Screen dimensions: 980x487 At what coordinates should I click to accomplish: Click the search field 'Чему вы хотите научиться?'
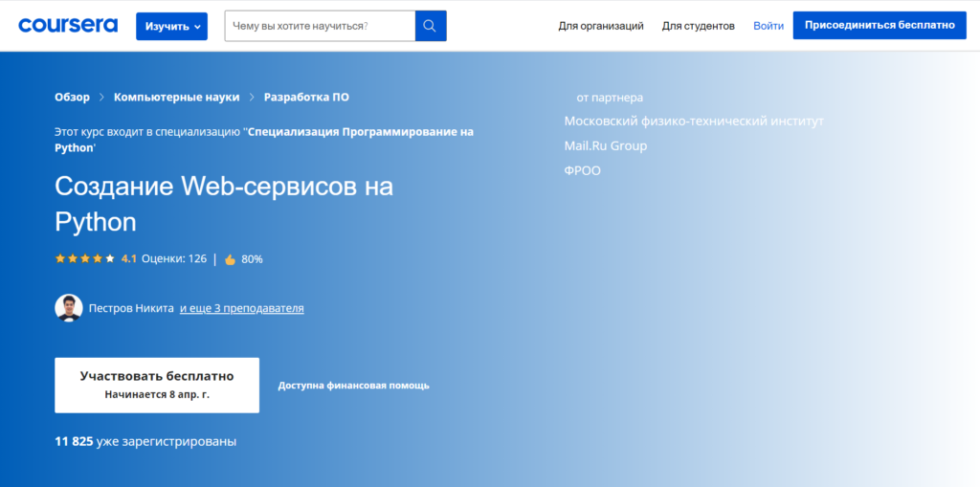click(x=320, y=26)
